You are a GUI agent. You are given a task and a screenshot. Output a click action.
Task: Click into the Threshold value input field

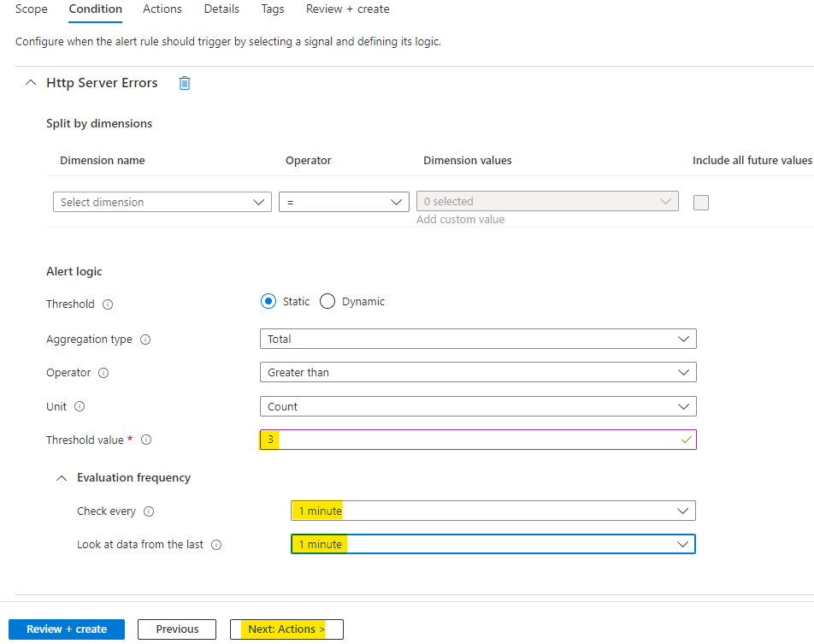[477, 440]
